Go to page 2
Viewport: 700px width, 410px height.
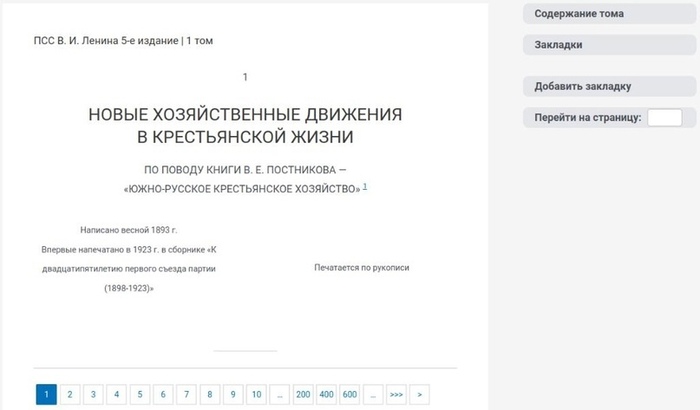(x=70, y=394)
